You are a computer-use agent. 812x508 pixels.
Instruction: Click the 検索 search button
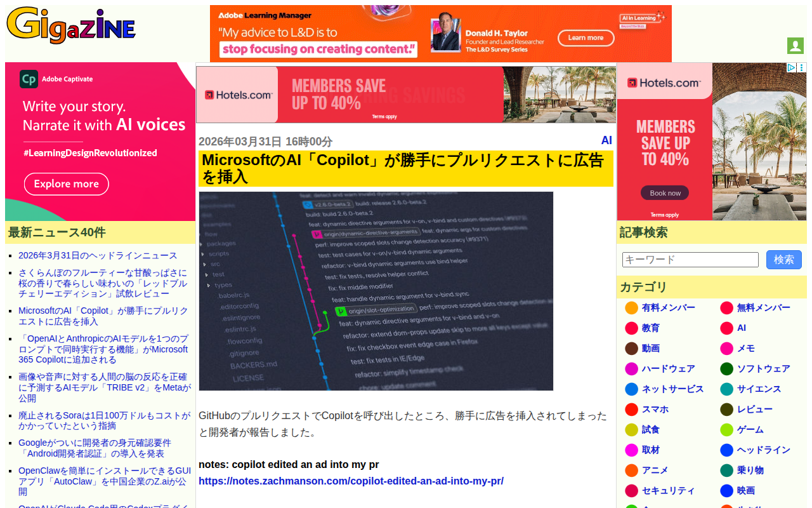coord(784,260)
